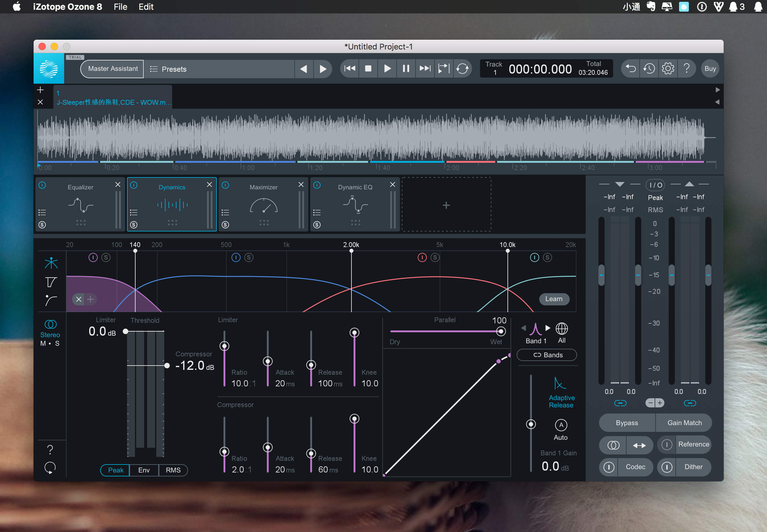Bypass the Dynamics module power toggle
Viewport: 767px width, 532px height.
coord(134,185)
